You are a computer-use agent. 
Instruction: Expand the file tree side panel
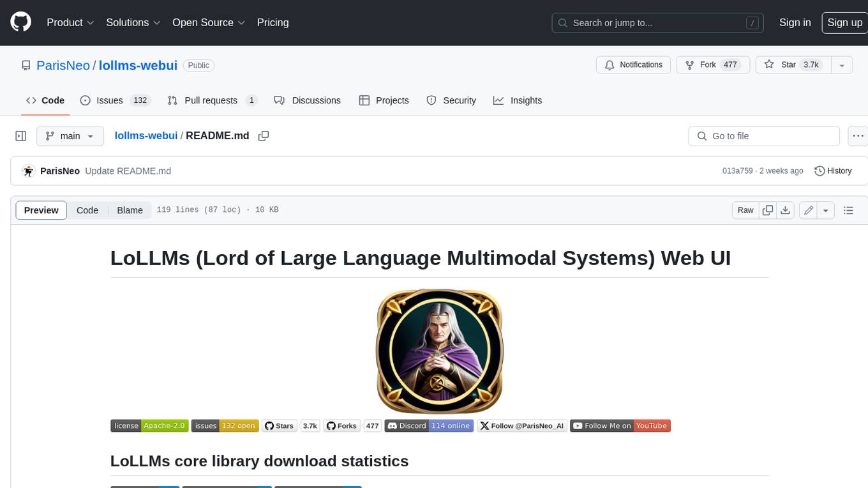(21, 136)
